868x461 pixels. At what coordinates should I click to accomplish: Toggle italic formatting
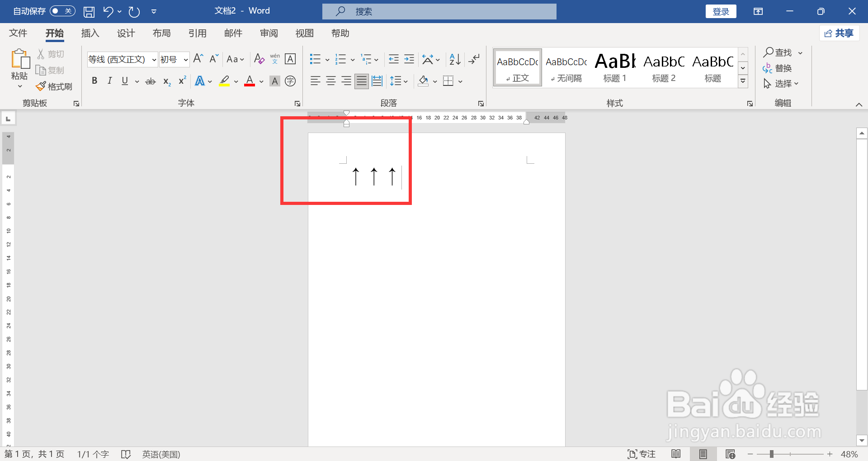109,81
